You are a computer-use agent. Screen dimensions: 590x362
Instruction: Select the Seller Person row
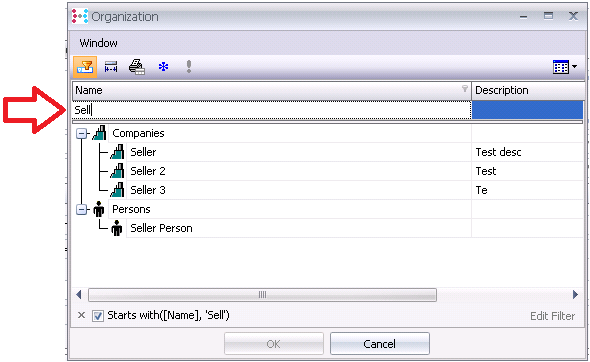pyautogui.click(x=299, y=228)
